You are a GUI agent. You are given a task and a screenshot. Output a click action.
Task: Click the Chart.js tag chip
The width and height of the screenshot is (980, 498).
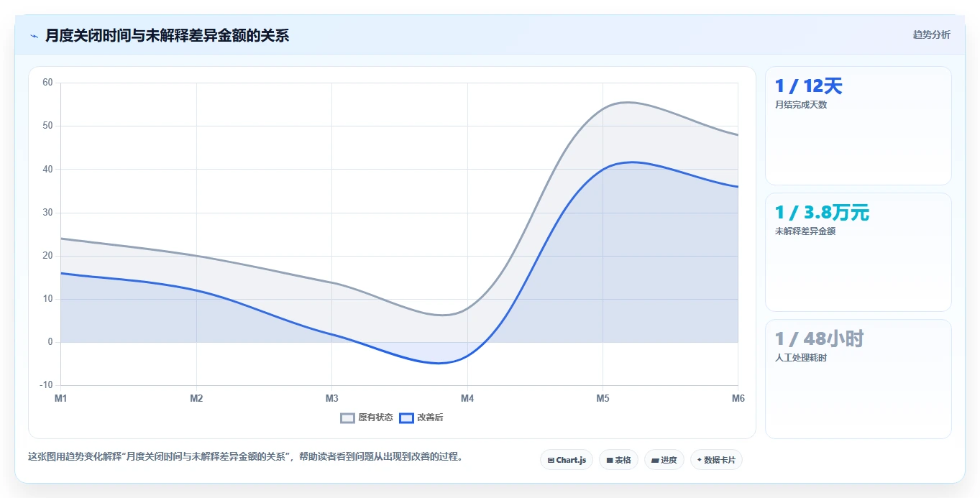567,460
